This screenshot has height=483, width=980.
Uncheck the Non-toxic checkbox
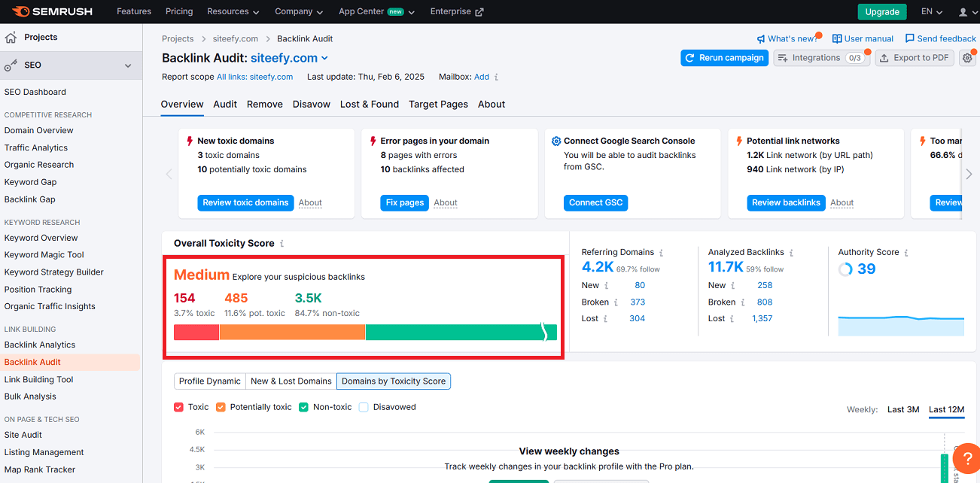click(x=303, y=406)
